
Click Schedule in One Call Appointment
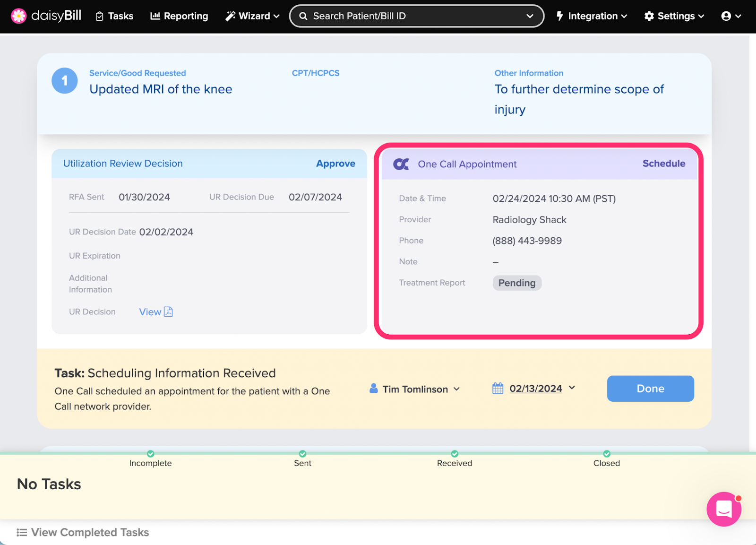pos(663,164)
